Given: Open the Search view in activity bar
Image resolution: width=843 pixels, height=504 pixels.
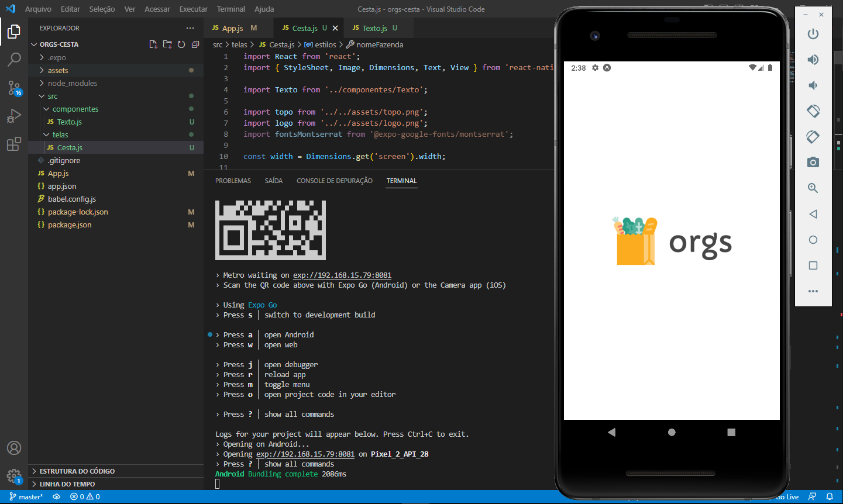Looking at the screenshot, I should tap(14, 59).
